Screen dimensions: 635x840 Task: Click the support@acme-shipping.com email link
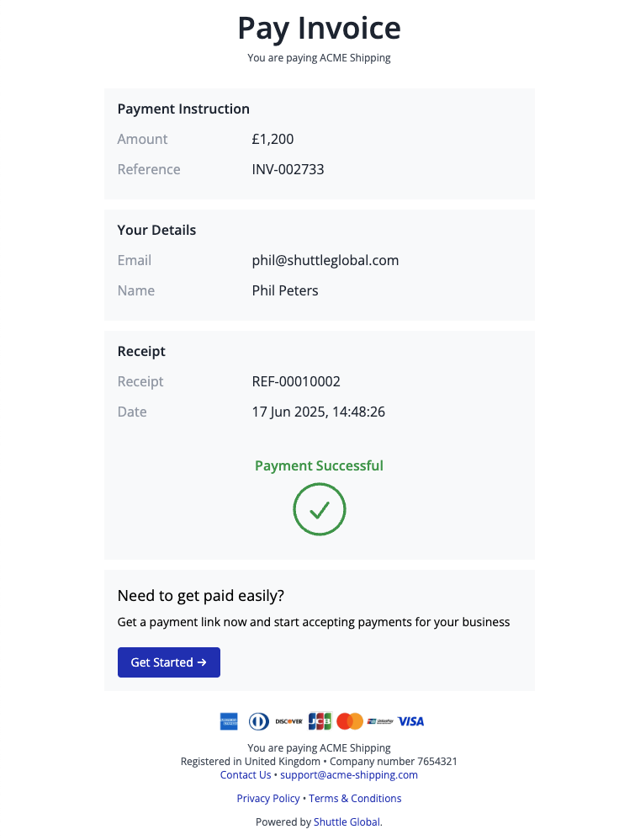pyautogui.click(x=349, y=775)
